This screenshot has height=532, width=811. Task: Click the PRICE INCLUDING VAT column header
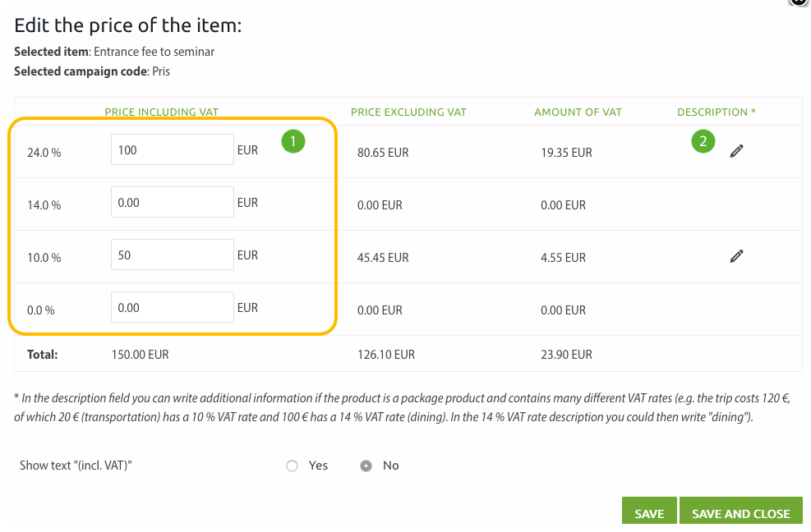[161, 112]
